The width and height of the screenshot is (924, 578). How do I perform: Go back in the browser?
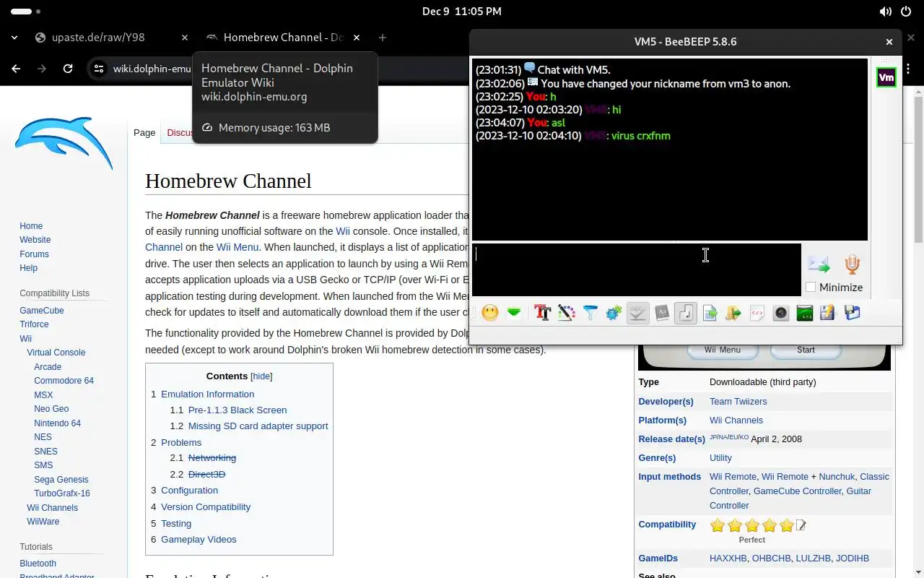pos(16,69)
